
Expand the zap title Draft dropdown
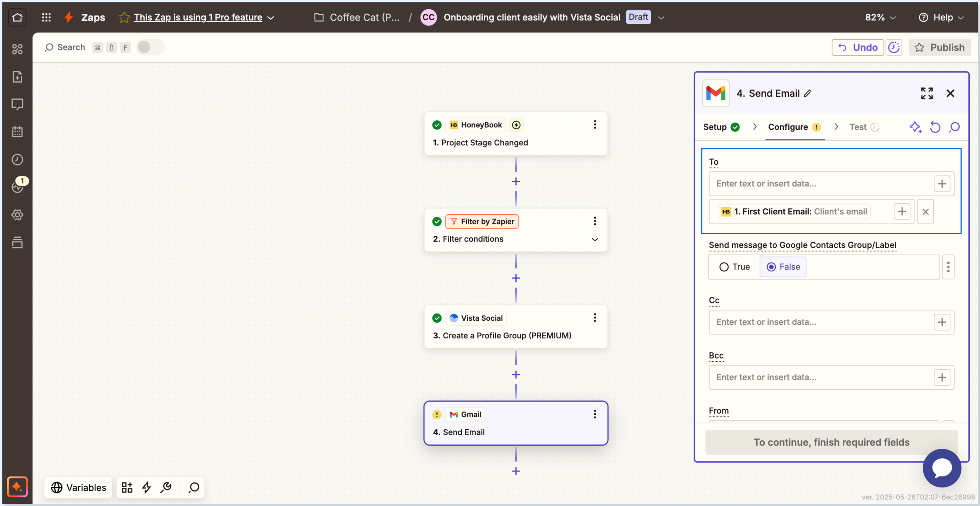tap(661, 18)
